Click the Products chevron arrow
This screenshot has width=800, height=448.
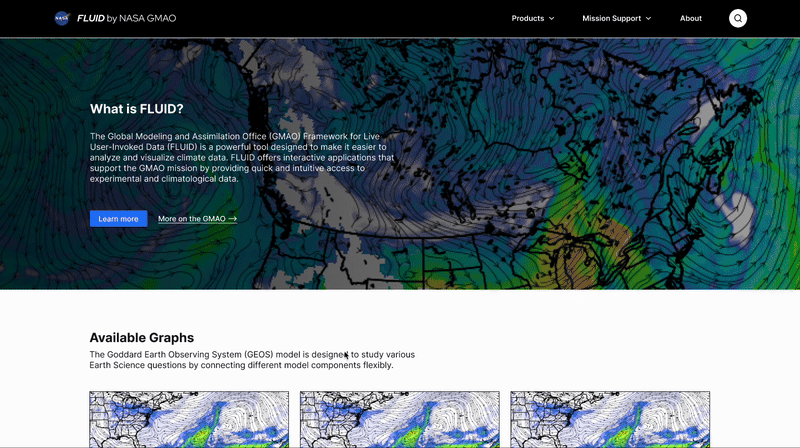552,18
